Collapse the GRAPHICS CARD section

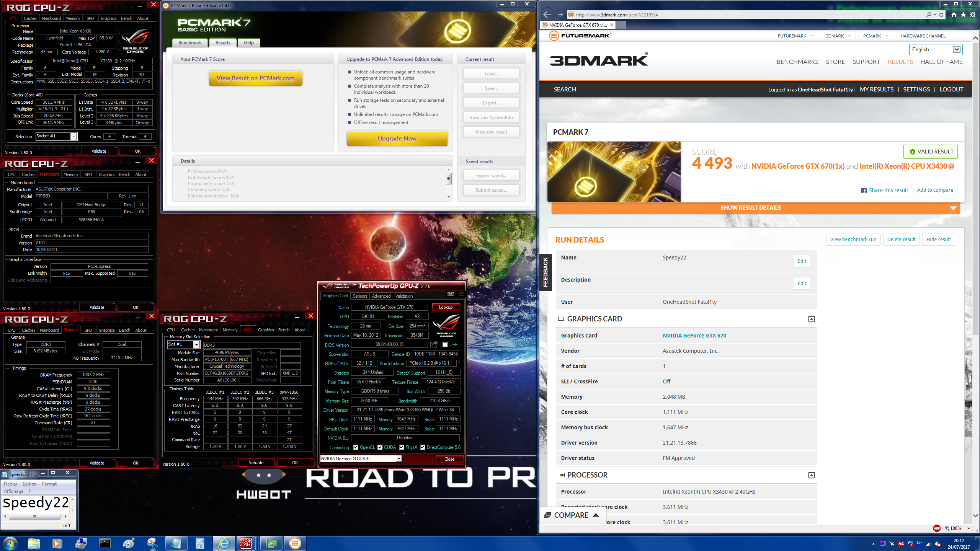811,319
